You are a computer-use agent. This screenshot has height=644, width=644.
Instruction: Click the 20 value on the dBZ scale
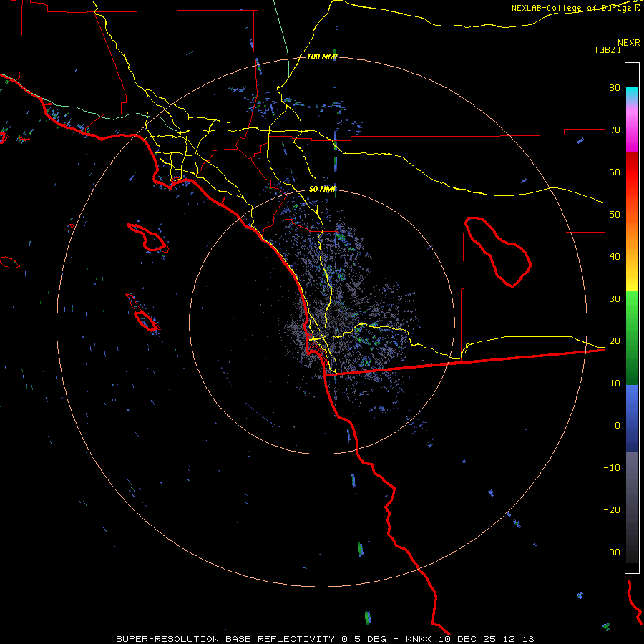pyautogui.click(x=615, y=341)
